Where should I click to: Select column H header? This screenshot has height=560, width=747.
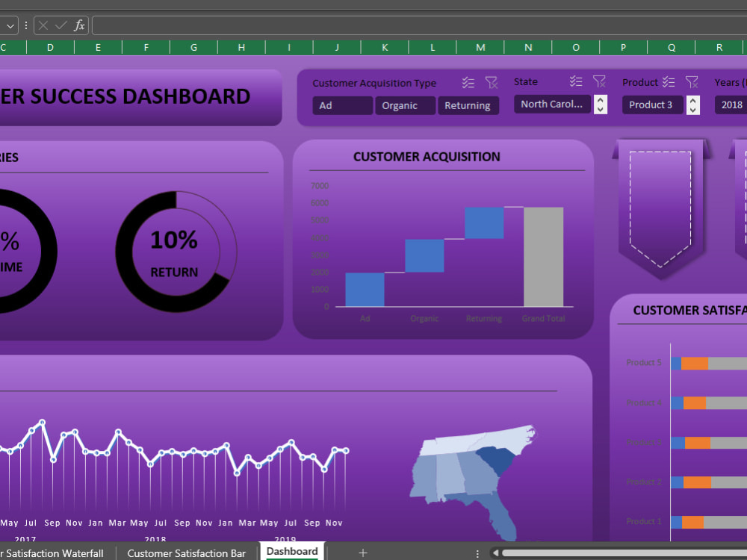[x=241, y=47]
